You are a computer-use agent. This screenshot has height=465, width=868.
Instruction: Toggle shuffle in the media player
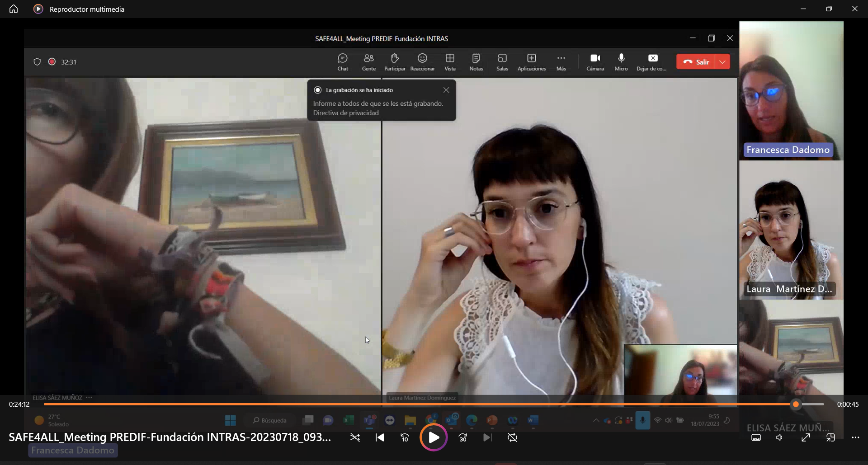(355, 437)
